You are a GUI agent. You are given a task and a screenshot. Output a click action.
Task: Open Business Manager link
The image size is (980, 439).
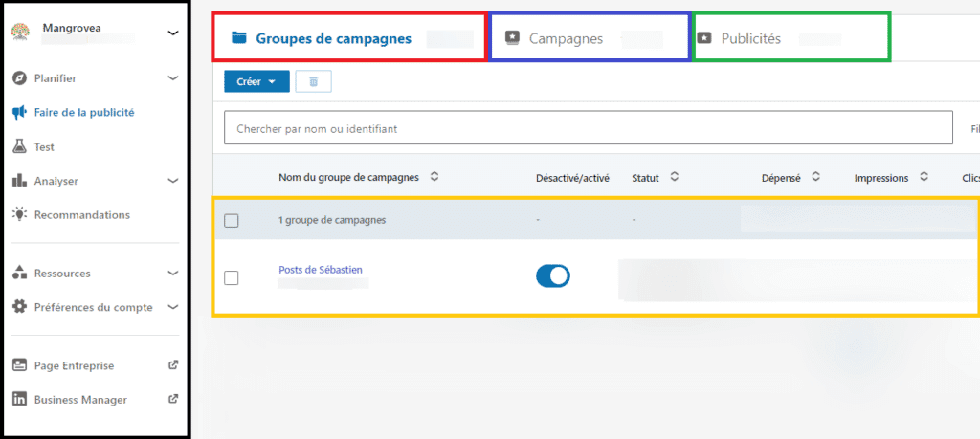tap(80, 400)
